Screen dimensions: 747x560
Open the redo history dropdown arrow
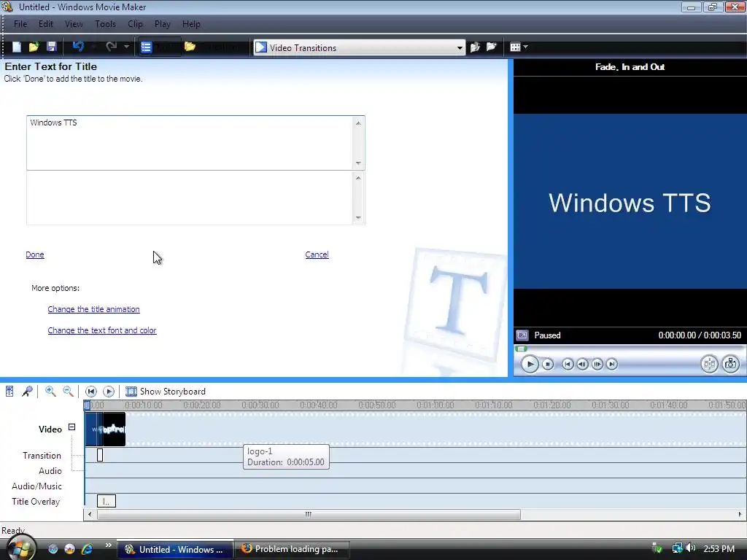coord(126,47)
